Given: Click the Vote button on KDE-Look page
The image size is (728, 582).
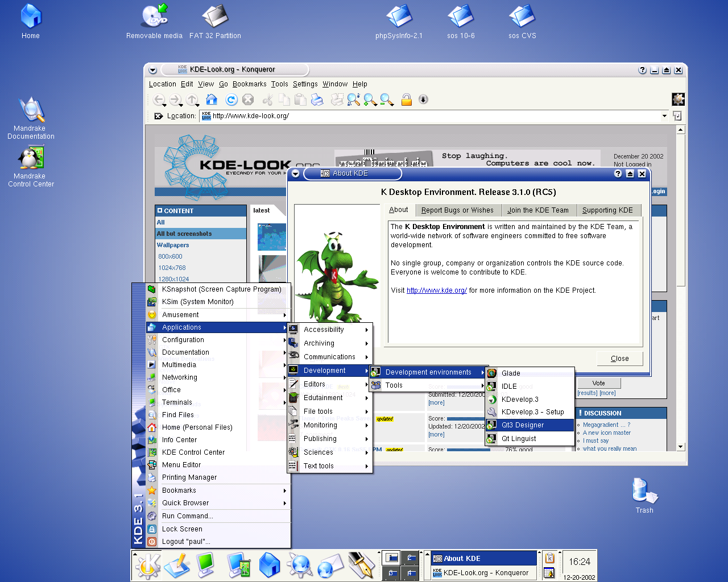Looking at the screenshot, I should click(599, 384).
